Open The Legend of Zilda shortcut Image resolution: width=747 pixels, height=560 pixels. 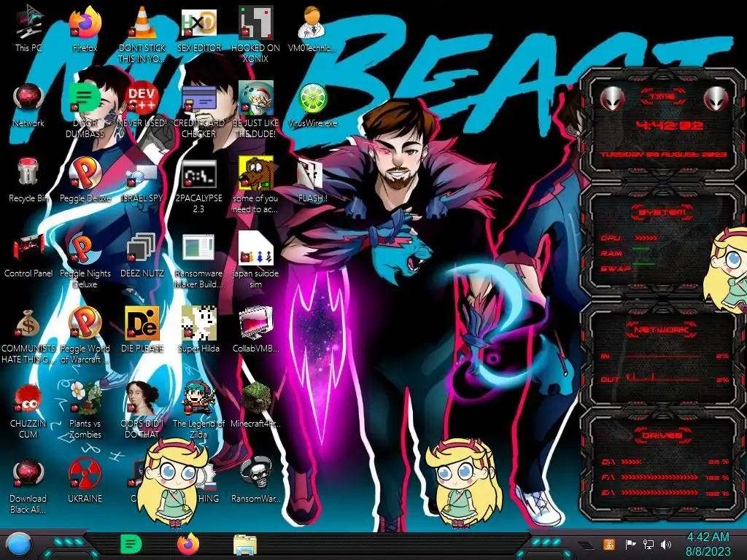[x=199, y=398]
